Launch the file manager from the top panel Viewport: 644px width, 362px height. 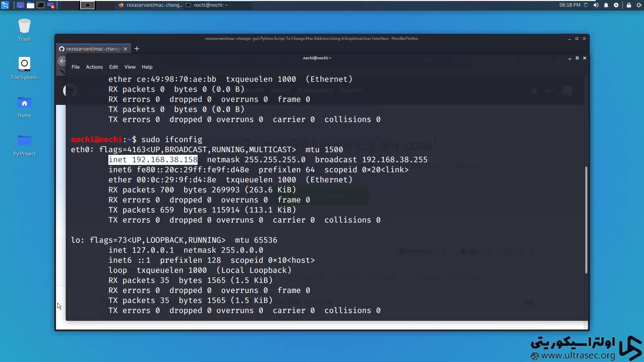pos(31,5)
